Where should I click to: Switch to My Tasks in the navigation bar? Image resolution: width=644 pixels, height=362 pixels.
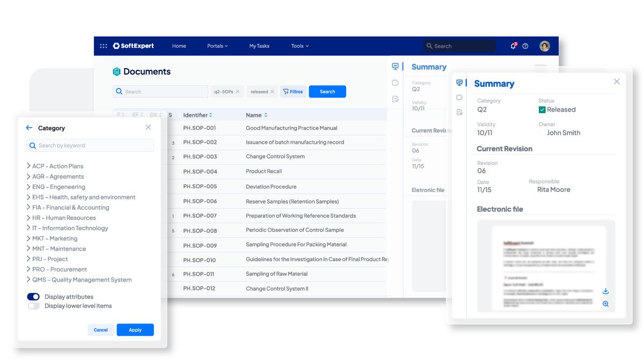259,46
